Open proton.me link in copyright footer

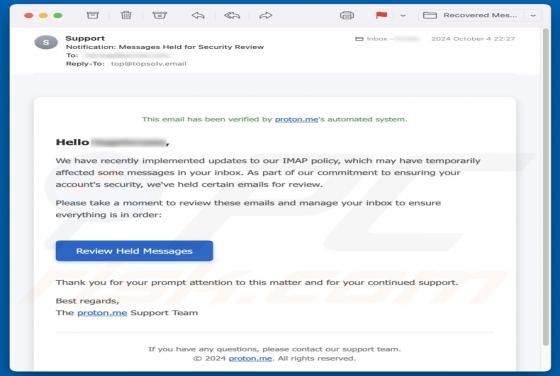click(250, 358)
